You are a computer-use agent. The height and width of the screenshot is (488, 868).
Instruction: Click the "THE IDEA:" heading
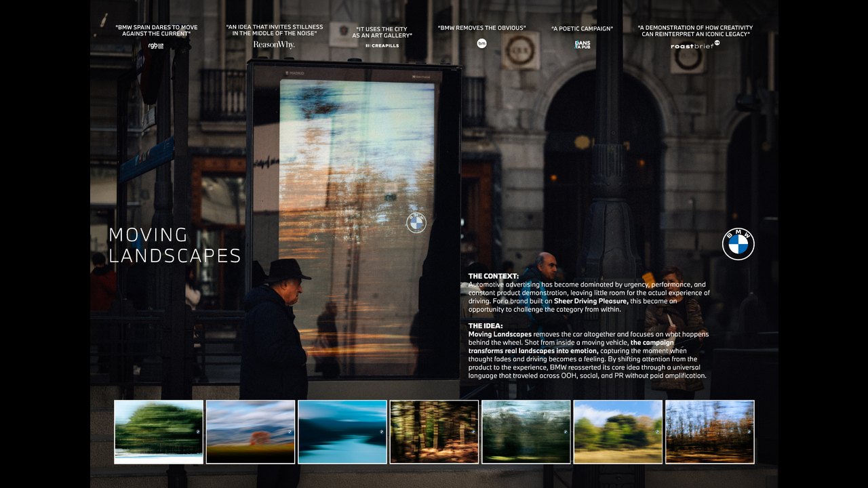click(x=486, y=326)
